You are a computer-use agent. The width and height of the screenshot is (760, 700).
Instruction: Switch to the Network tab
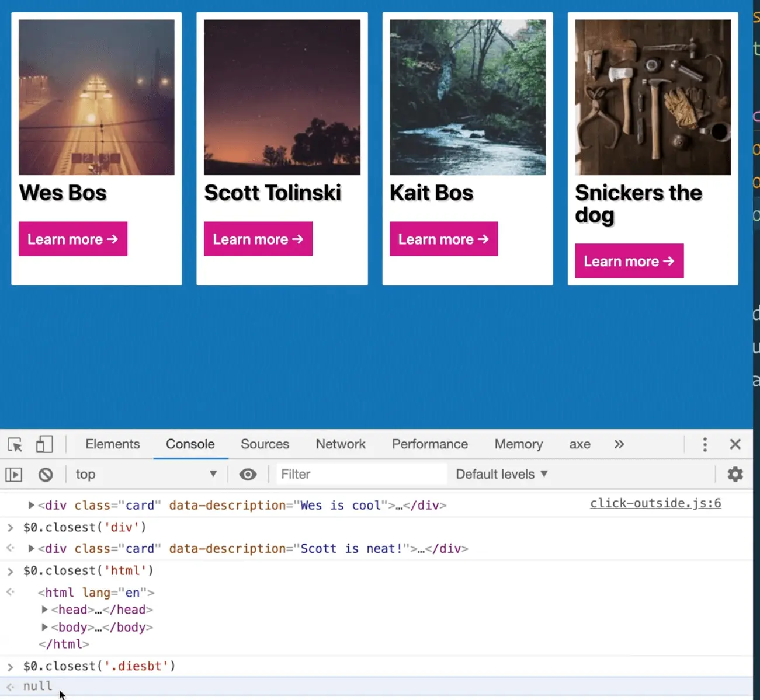pyautogui.click(x=341, y=445)
